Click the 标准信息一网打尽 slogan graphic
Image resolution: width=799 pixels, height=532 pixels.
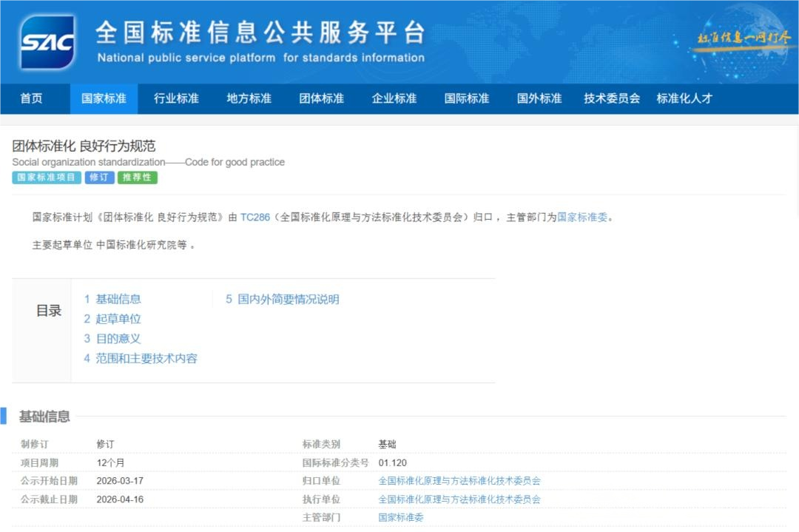(x=742, y=36)
